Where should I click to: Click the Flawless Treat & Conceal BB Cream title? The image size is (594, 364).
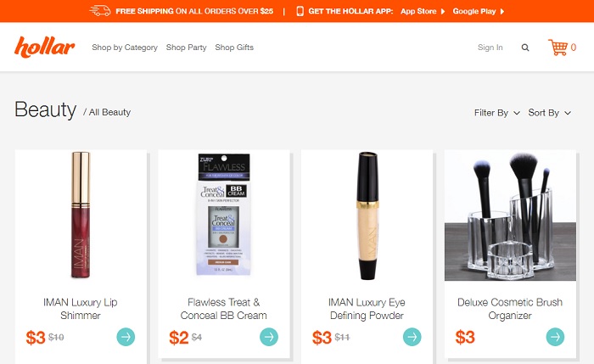[x=224, y=309]
